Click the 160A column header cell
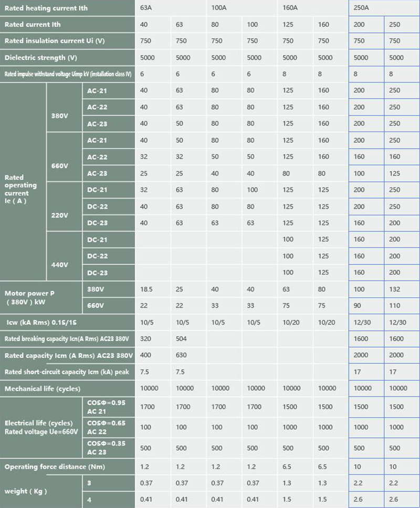The width and height of the screenshot is (420, 508). 313,8
